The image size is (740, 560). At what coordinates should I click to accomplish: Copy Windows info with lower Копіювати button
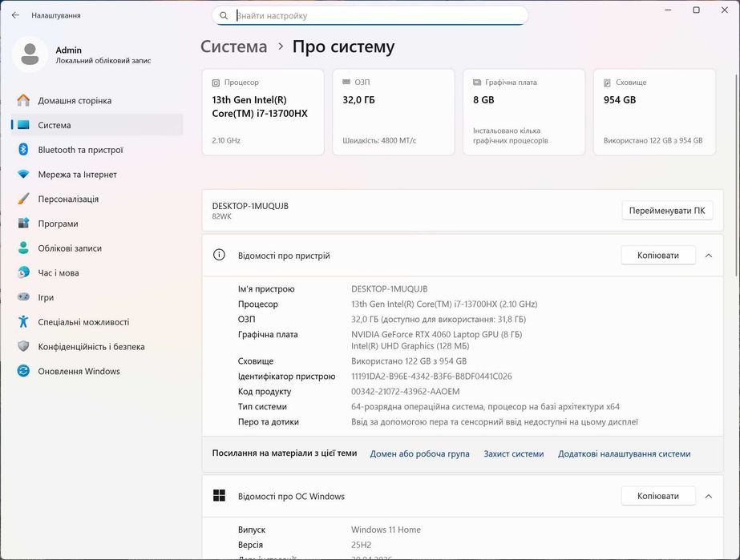658,496
